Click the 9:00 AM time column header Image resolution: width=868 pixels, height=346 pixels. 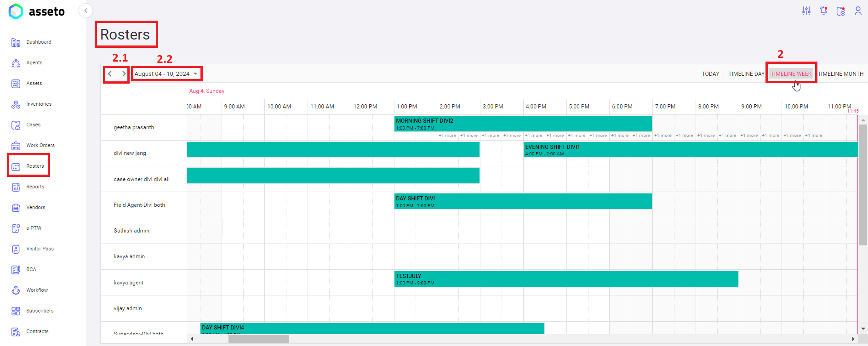point(243,107)
